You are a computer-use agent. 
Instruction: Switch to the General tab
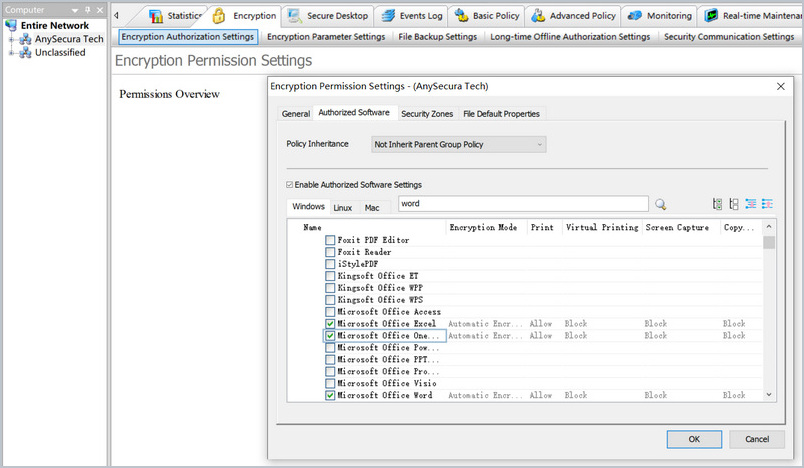(296, 114)
